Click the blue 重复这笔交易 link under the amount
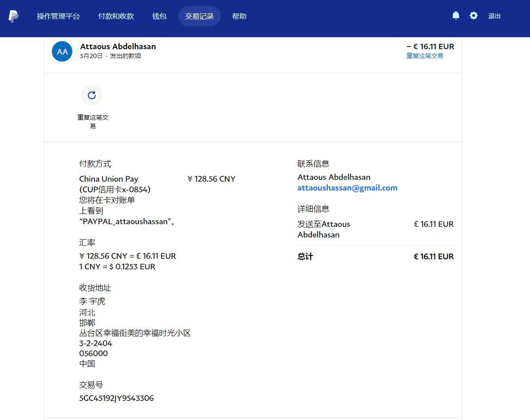Image resolution: width=530 pixels, height=420 pixels. tap(424, 56)
